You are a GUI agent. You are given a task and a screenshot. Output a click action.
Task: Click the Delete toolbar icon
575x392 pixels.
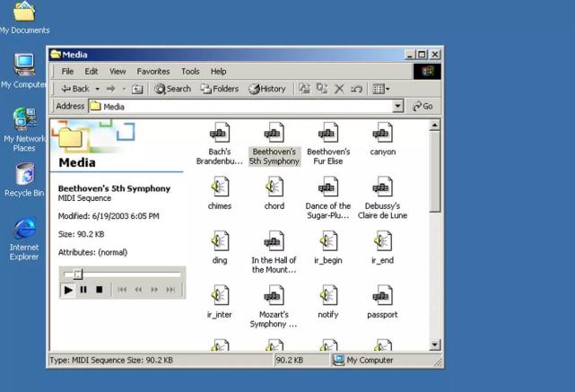tap(339, 89)
